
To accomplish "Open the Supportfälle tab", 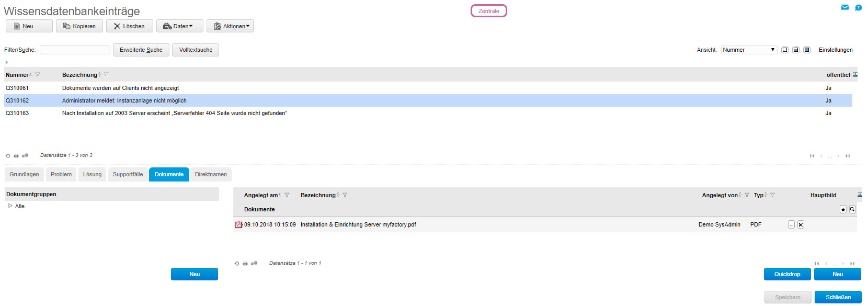I will pos(128,175).
